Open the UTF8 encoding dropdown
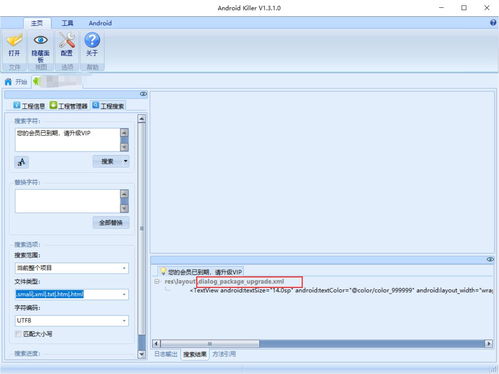 (x=72, y=321)
